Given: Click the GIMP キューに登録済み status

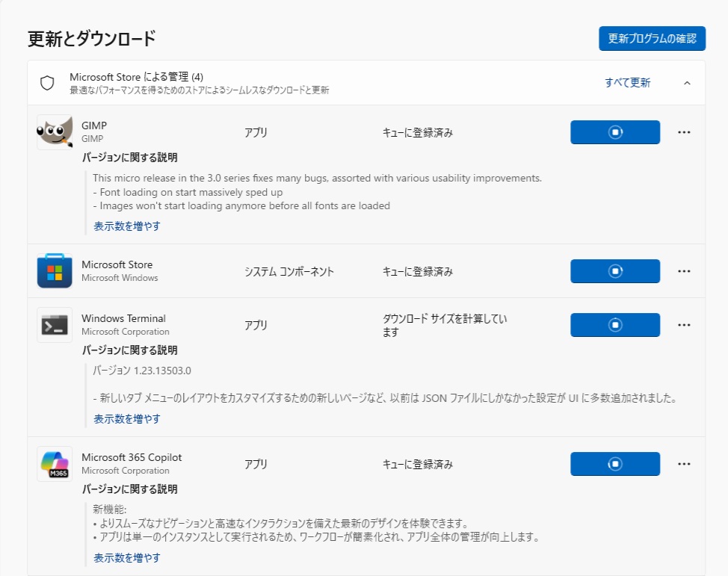Looking at the screenshot, I should click(x=418, y=133).
